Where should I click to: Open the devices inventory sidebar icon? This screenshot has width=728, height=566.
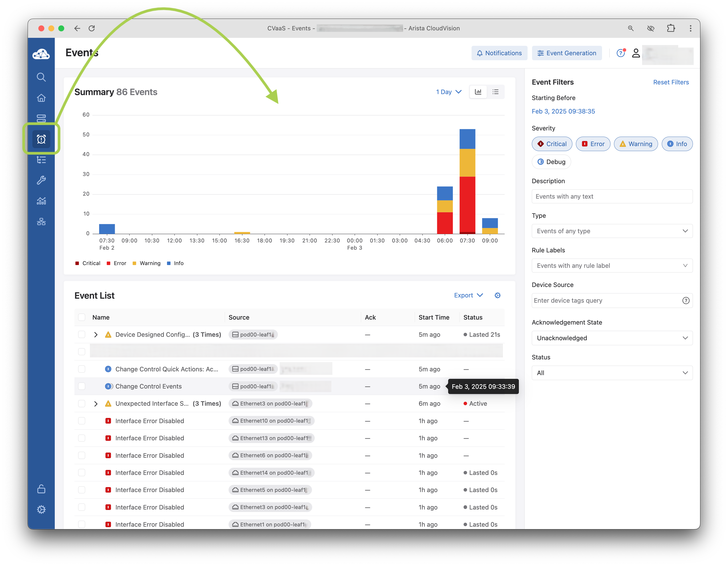coord(41,118)
